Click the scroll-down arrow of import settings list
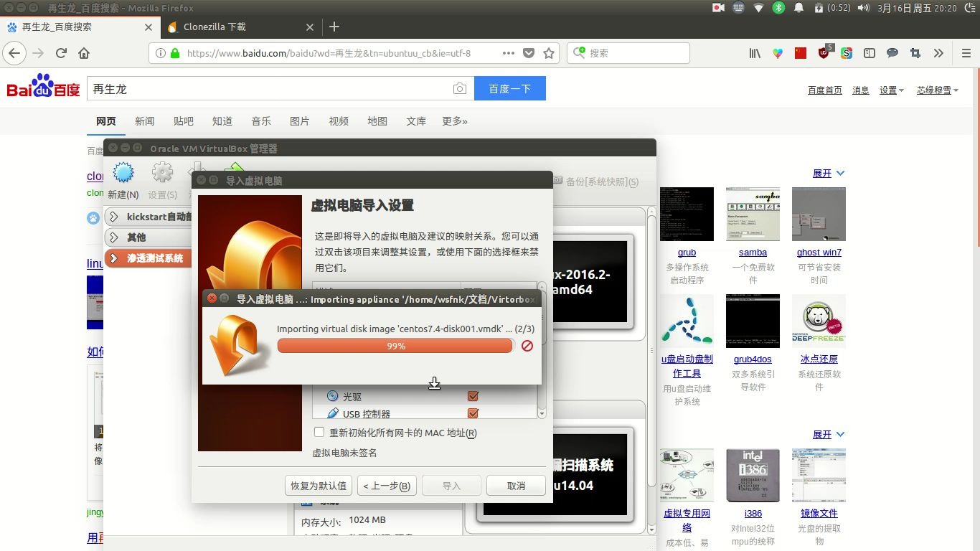Viewport: 980px width, 551px height. (x=542, y=414)
